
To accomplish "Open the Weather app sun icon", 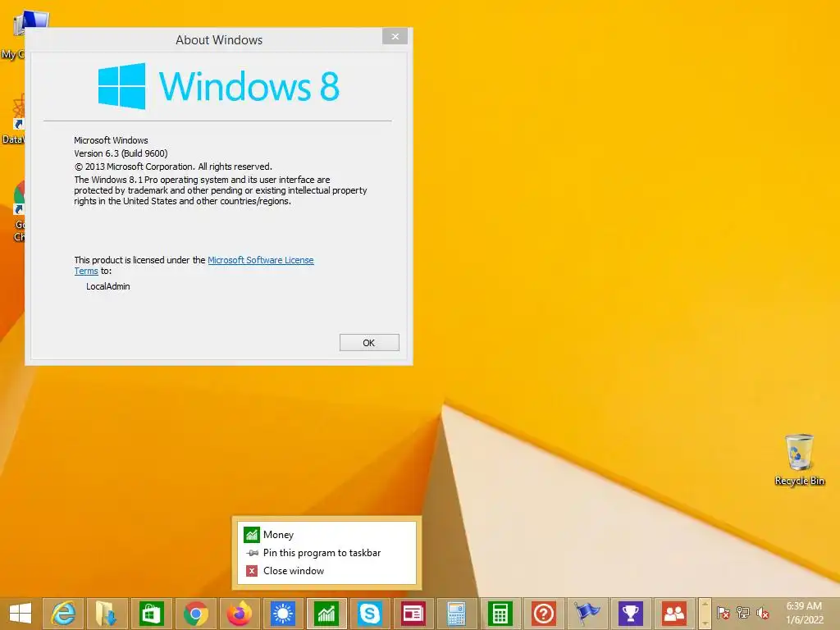I will 283,614.
